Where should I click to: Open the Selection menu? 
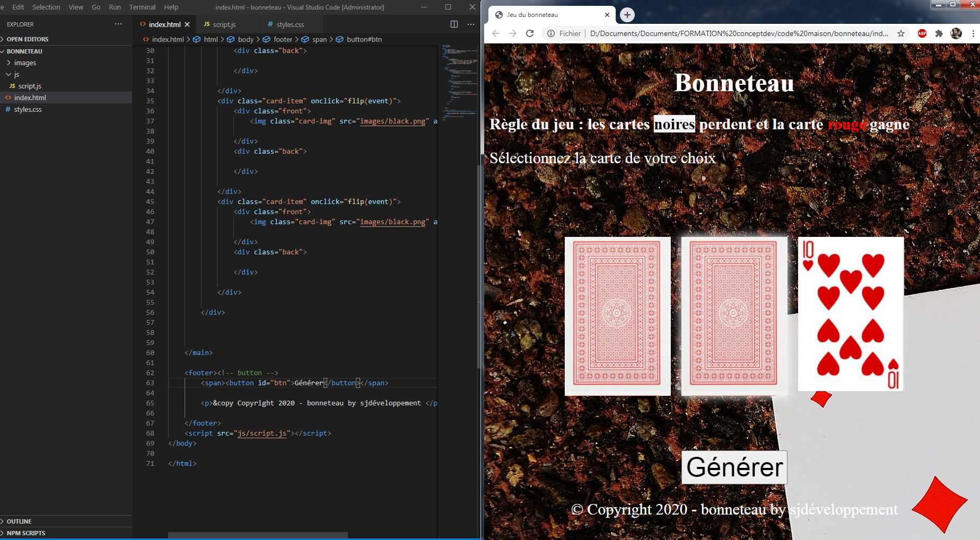[x=46, y=7]
